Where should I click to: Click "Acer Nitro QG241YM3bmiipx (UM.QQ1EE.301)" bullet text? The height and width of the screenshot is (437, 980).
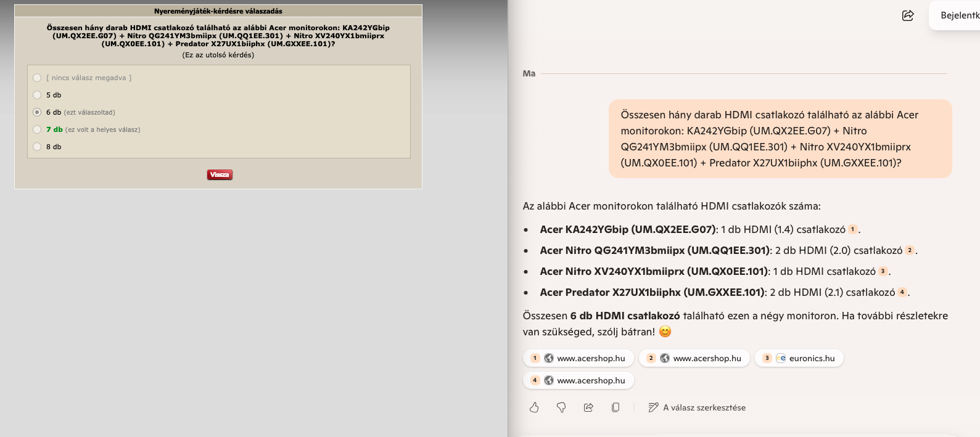[x=655, y=250]
